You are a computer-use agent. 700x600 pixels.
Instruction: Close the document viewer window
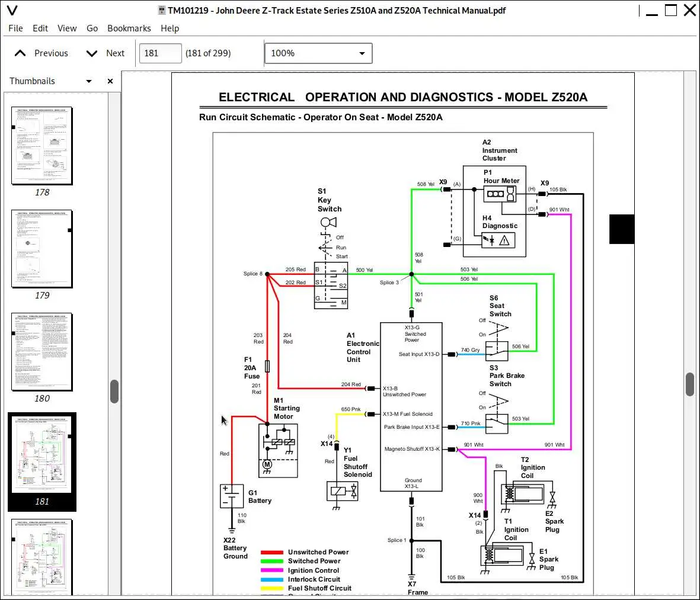pos(690,10)
